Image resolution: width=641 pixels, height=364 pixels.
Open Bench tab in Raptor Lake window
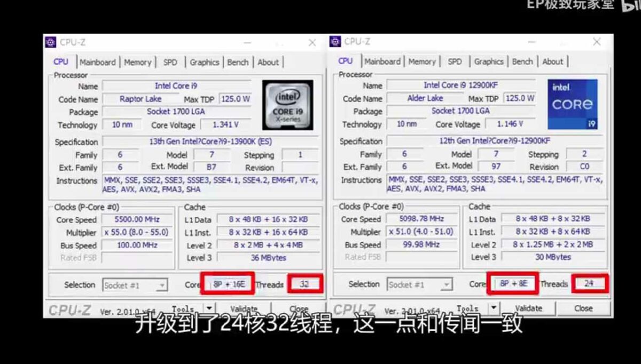(x=238, y=62)
